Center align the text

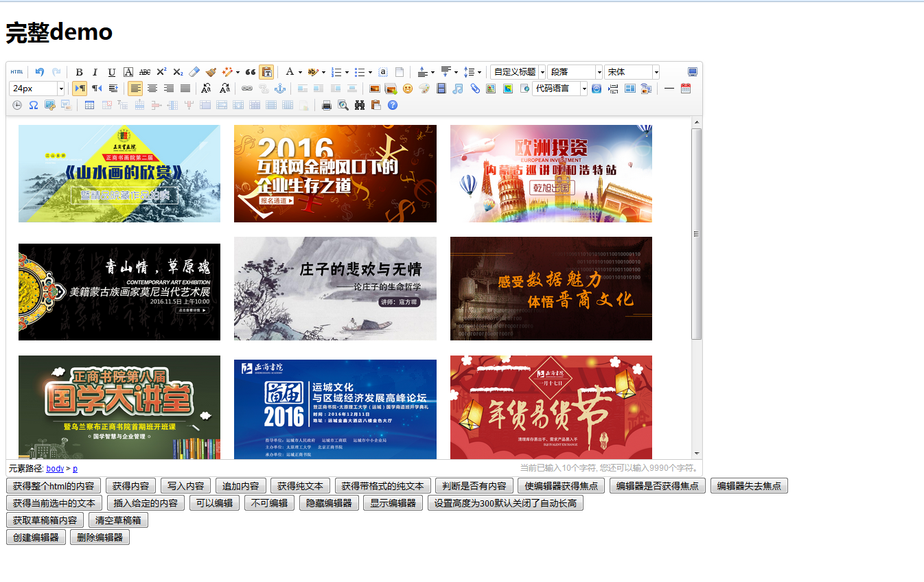pyautogui.click(x=152, y=89)
